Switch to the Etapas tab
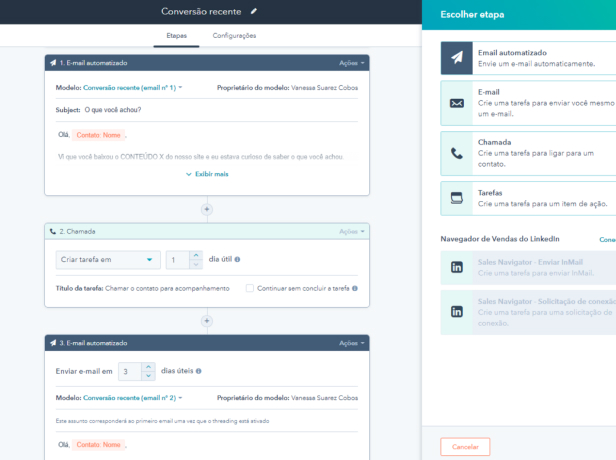This screenshot has width=616, height=460. [175, 36]
